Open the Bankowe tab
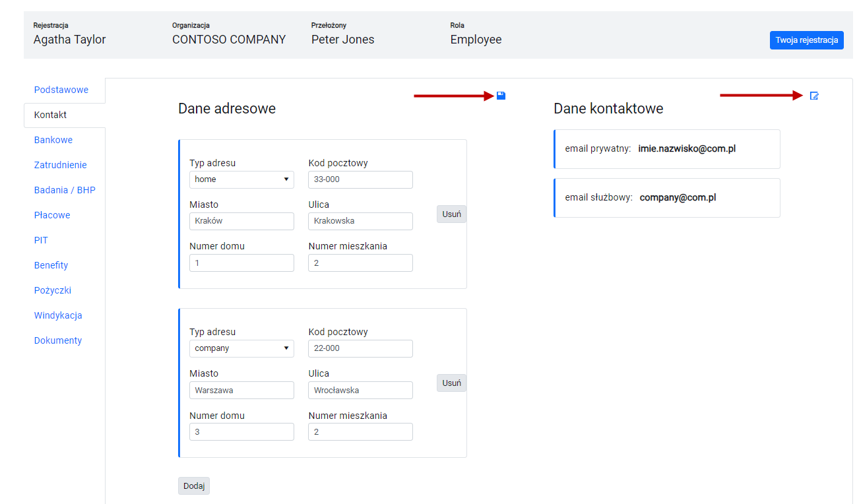 pos(53,140)
